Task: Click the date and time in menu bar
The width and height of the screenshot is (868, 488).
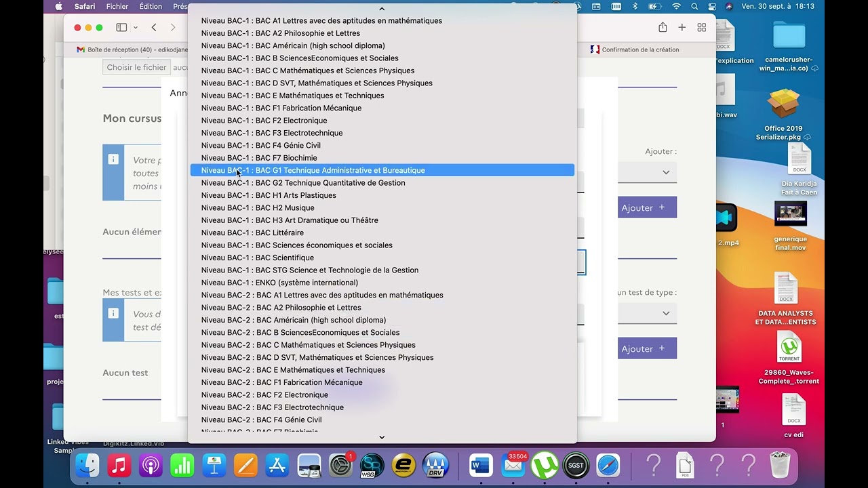Action: [778, 6]
